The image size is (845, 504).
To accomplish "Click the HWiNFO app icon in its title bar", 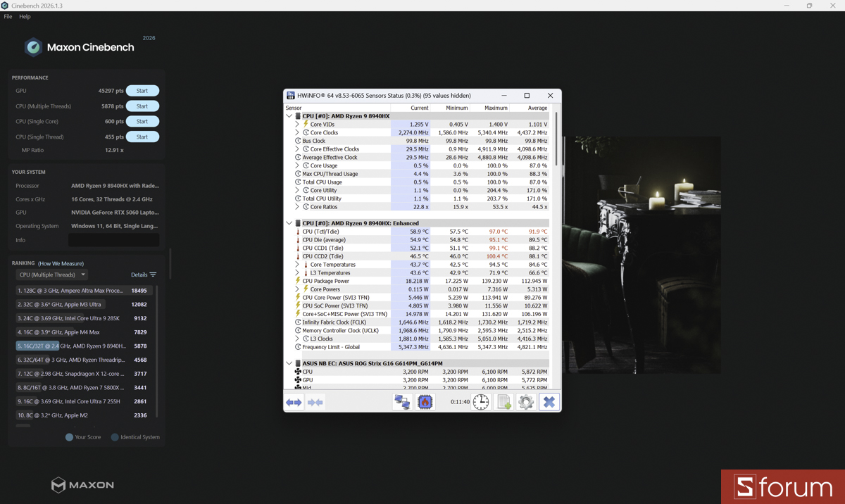I will click(x=291, y=96).
